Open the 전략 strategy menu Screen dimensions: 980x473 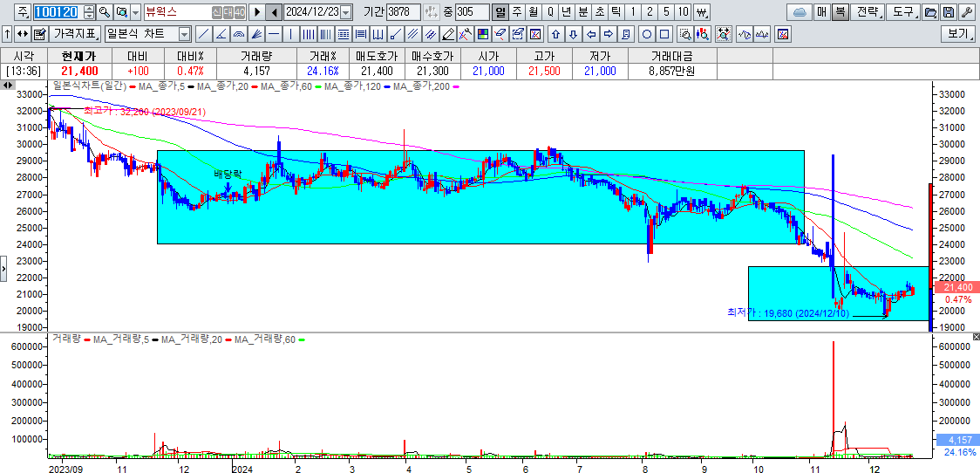click(x=868, y=12)
